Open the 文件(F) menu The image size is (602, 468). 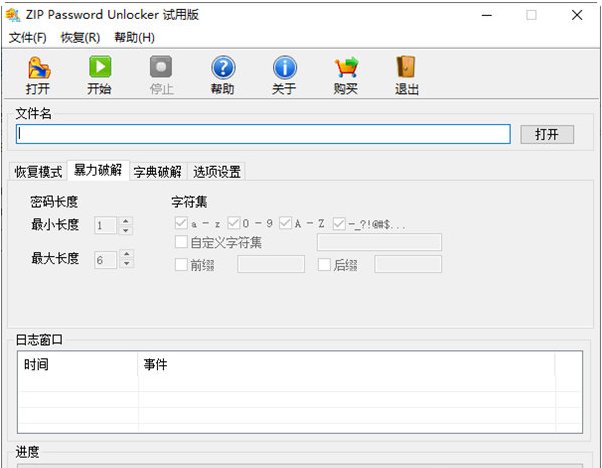[x=28, y=38]
